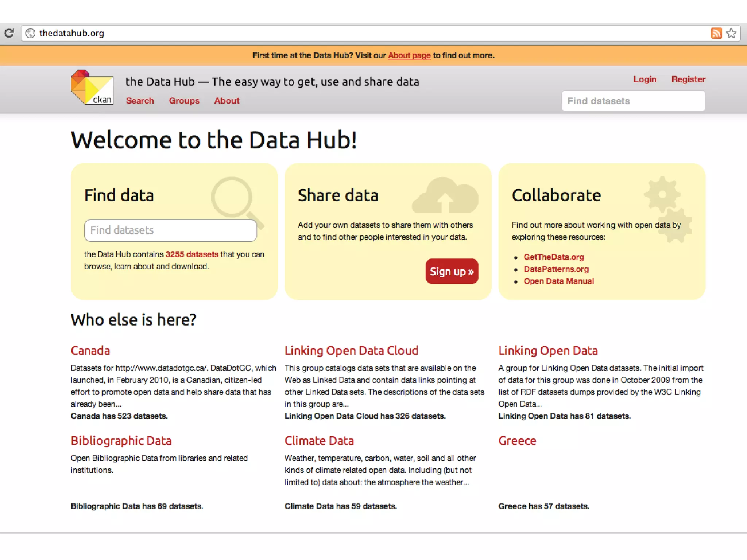Open the GetTheData.org link

(554, 257)
